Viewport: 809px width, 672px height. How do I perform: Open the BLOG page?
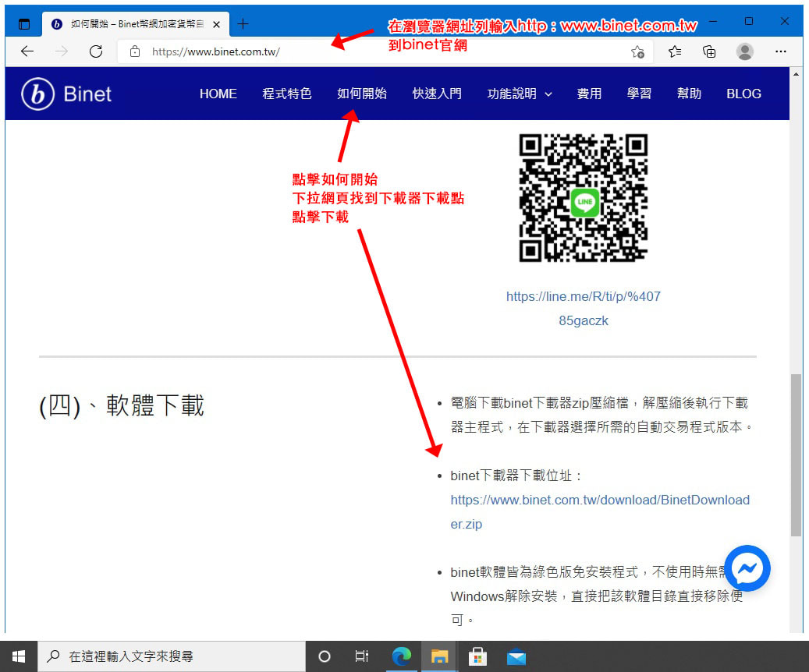744,94
